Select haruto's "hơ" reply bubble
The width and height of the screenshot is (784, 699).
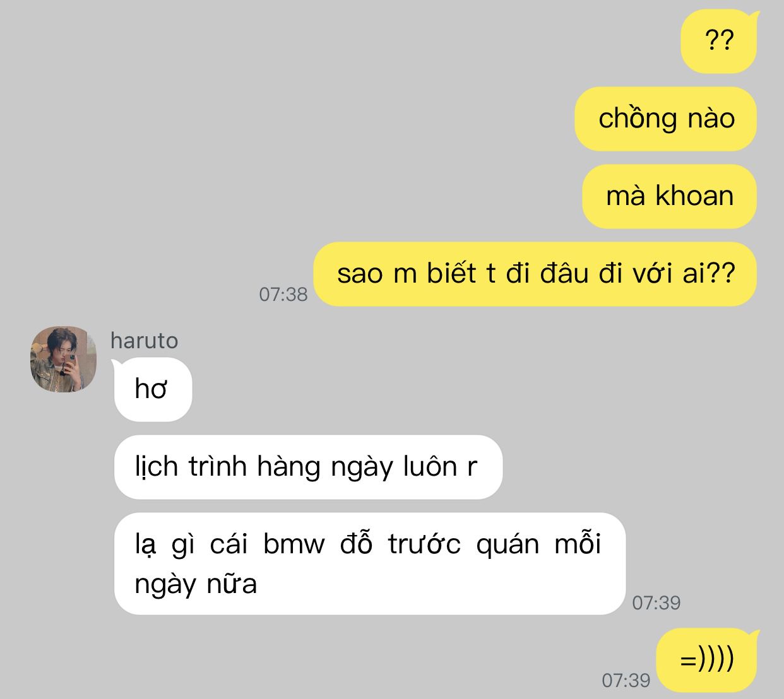[x=153, y=389]
